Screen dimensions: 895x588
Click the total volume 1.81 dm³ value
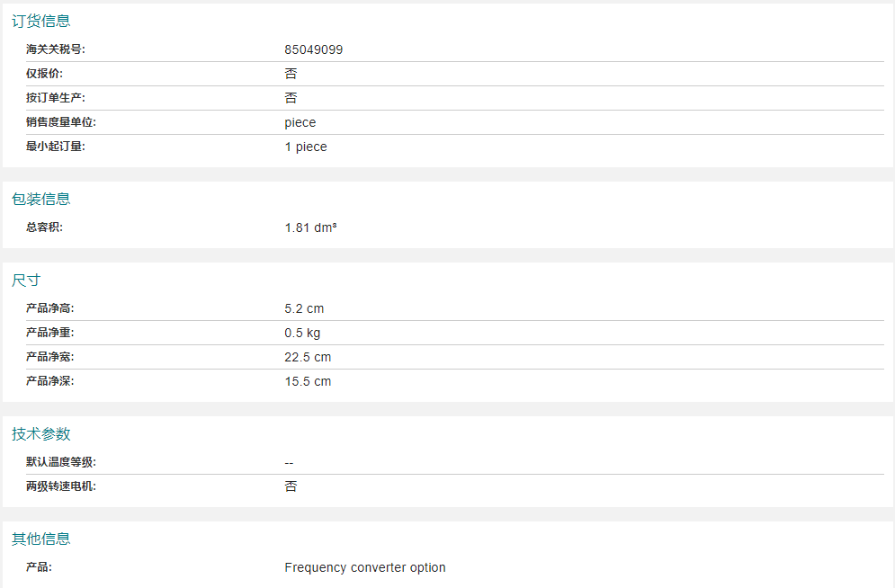pyautogui.click(x=310, y=227)
